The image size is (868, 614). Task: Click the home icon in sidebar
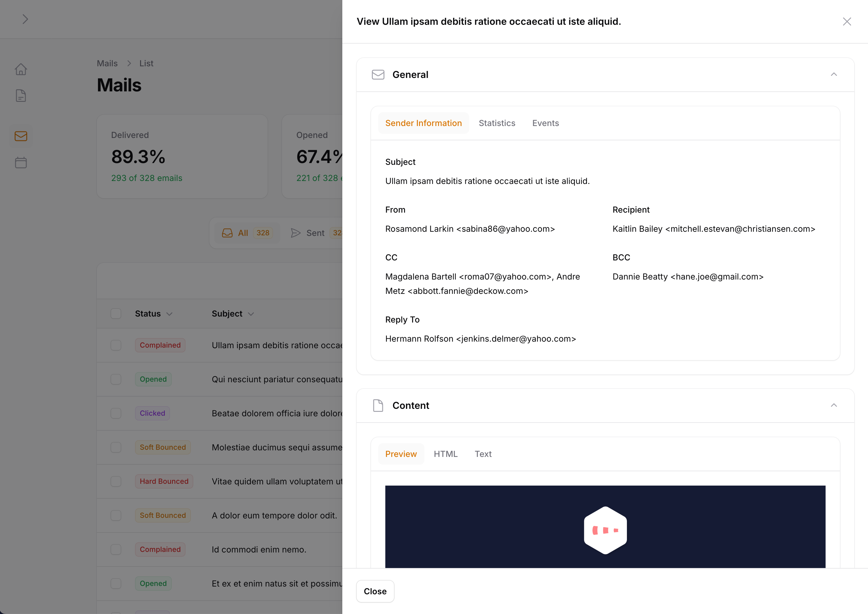(x=21, y=69)
